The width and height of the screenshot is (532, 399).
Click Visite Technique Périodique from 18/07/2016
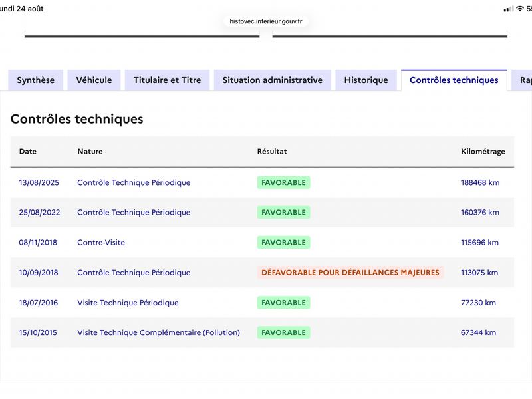[128, 303]
